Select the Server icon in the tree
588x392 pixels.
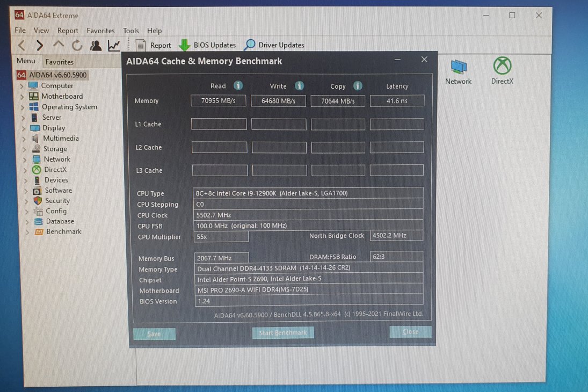click(34, 118)
